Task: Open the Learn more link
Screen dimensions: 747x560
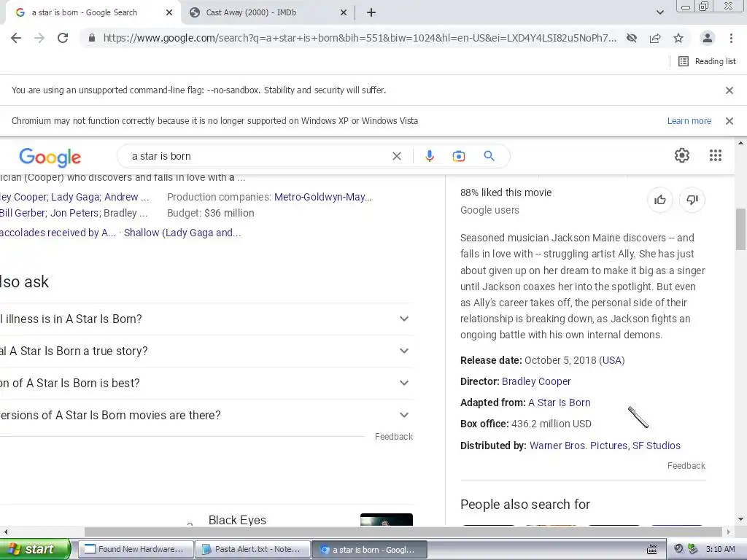Action: [689, 121]
